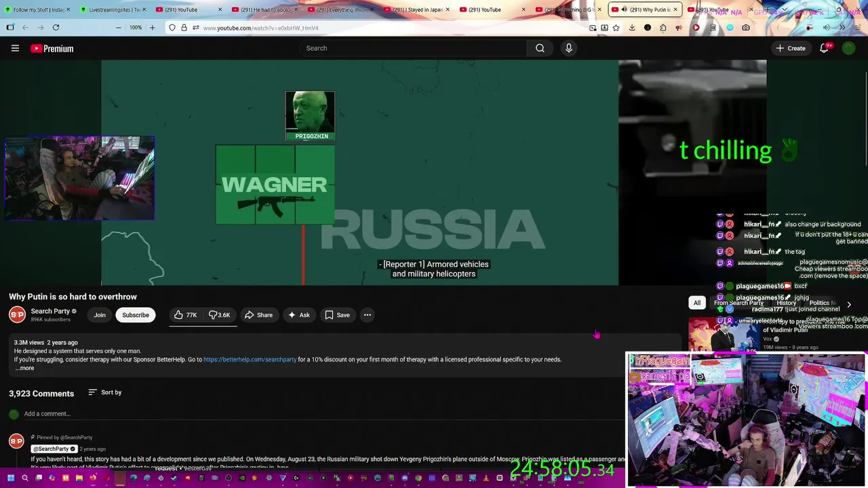This screenshot has width=868, height=488.
Task: Zoom in with the plus button
Action: pyautogui.click(x=152, y=28)
